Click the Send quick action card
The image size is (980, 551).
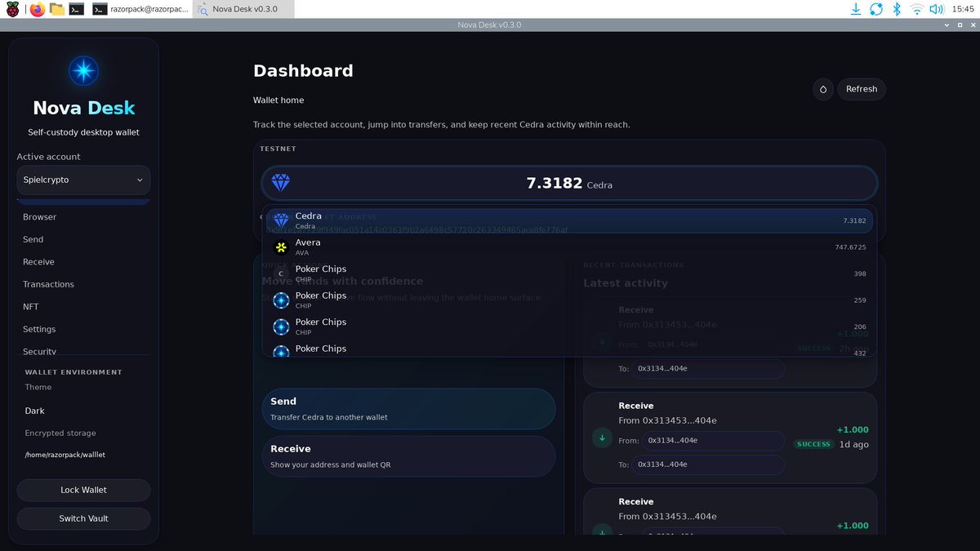(x=408, y=408)
